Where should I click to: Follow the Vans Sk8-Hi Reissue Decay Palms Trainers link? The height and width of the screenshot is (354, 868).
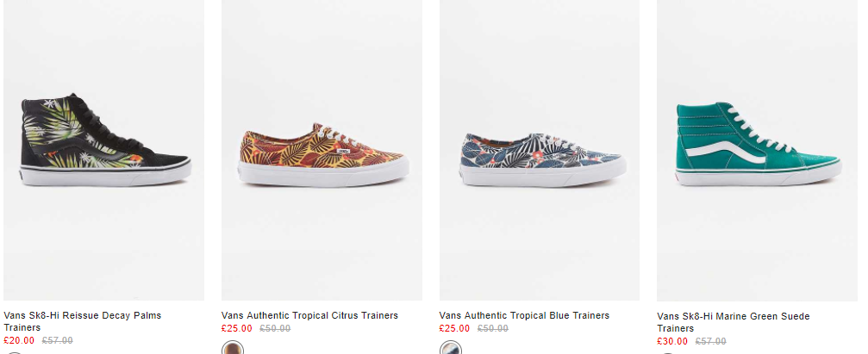[x=83, y=321]
